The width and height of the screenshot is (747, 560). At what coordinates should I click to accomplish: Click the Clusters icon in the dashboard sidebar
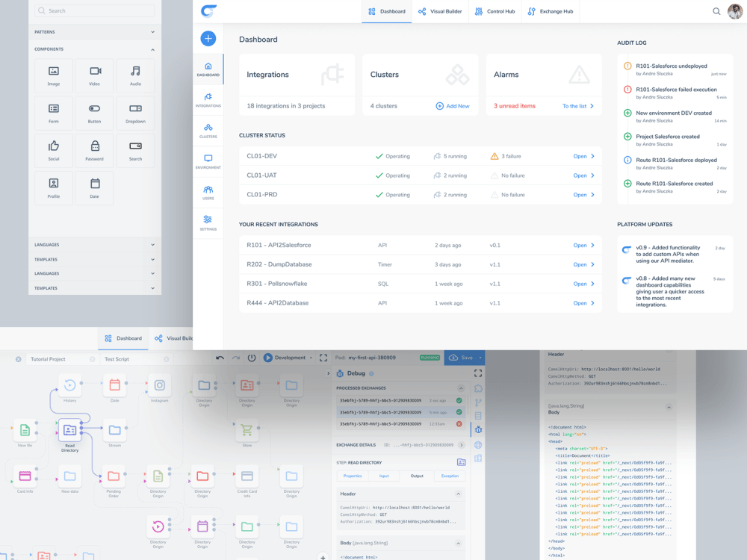pyautogui.click(x=208, y=128)
